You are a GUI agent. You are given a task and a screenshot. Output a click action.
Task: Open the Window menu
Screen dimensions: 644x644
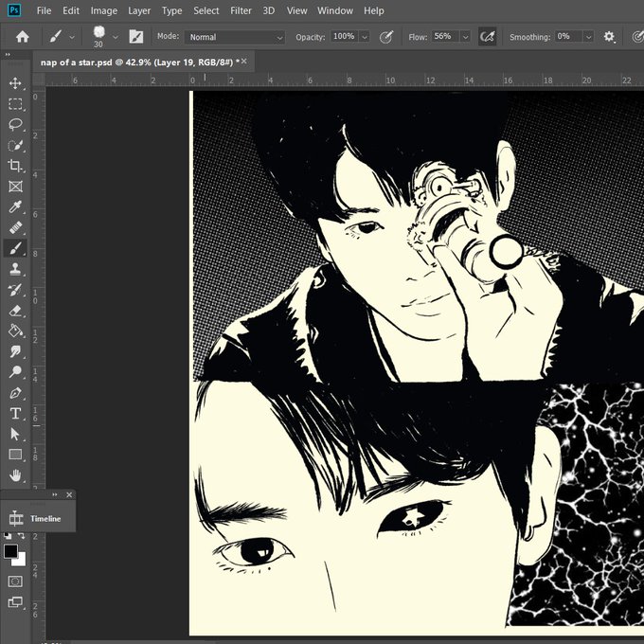(335, 10)
